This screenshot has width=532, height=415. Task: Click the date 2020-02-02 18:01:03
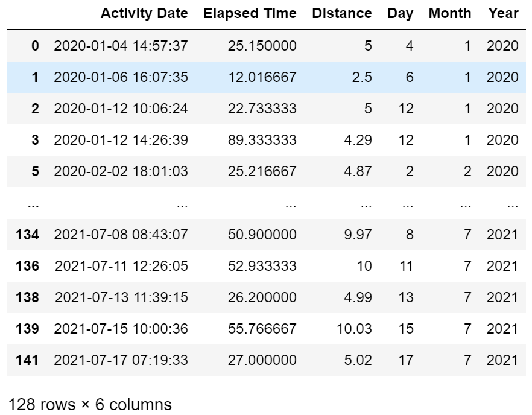(121, 171)
